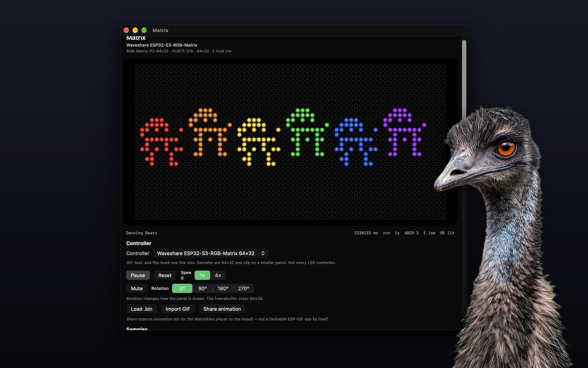Close the Matrix window
Viewport: 588px width, 368px height.
point(126,30)
